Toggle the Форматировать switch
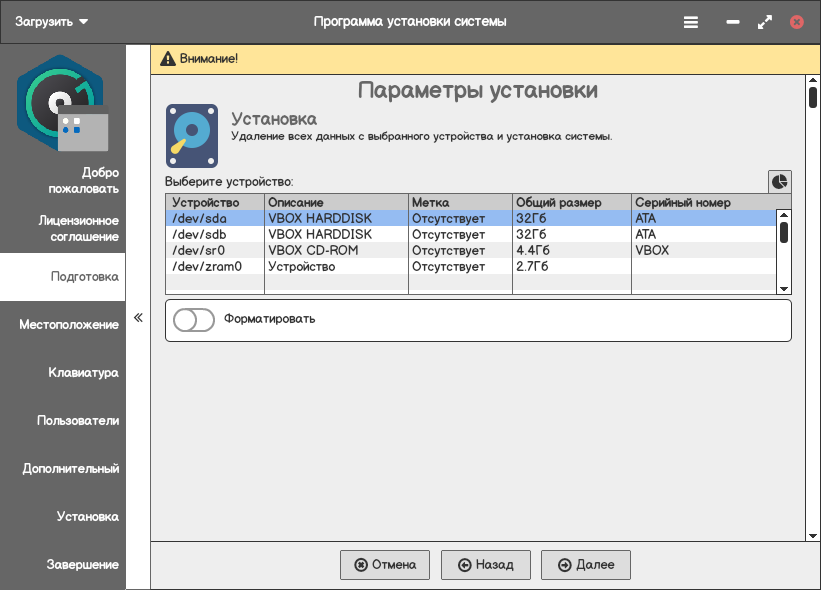This screenshot has width=821, height=590. pos(194,320)
